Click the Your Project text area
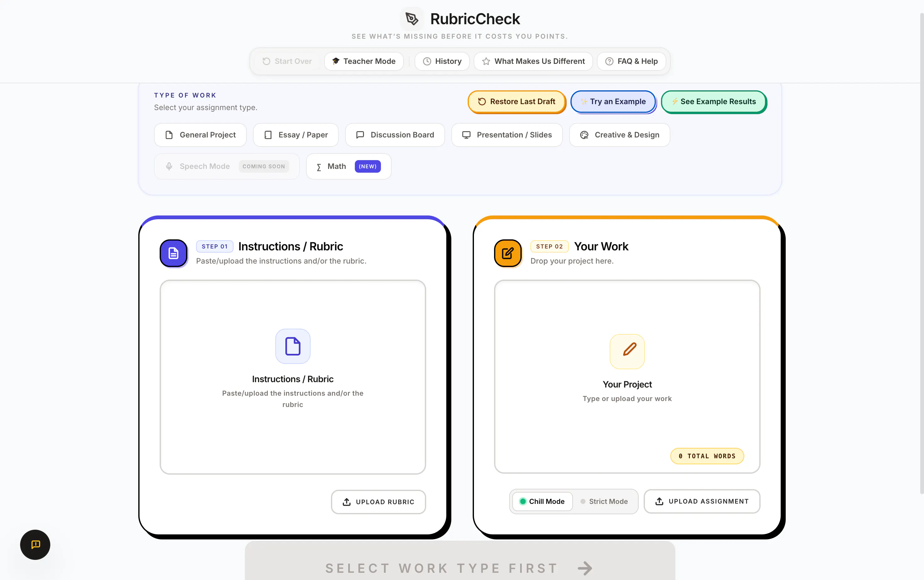 [627, 377]
